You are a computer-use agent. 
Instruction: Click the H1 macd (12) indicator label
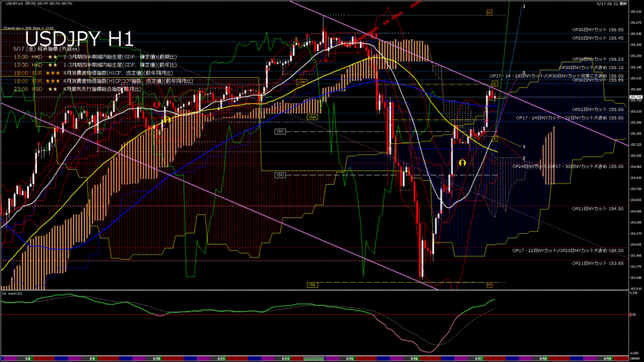pos(13,293)
